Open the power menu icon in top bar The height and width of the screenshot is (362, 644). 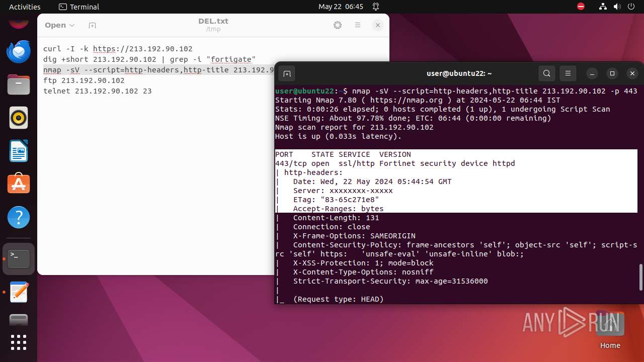pos(631,7)
